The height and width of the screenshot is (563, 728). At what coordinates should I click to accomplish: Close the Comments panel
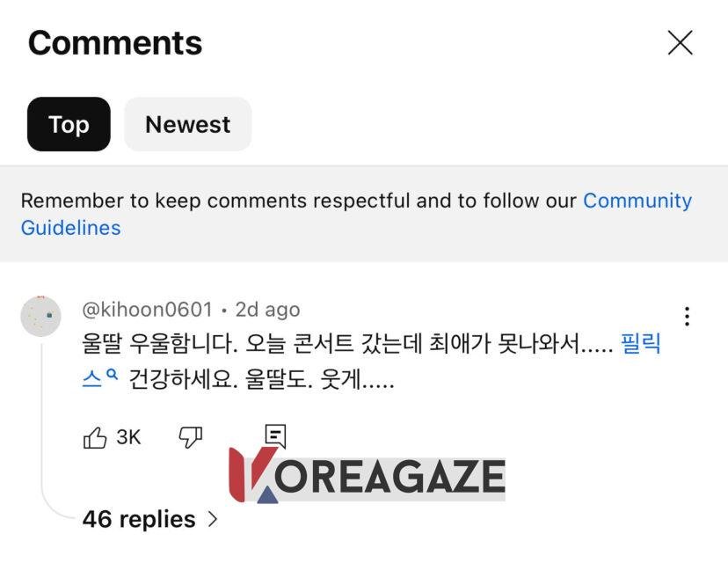tap(680, 42)
